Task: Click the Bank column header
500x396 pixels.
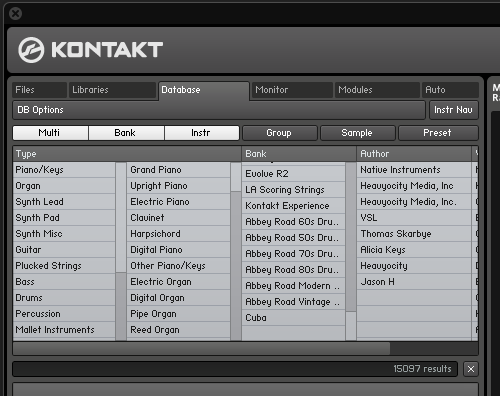Action: pos(299,154)
